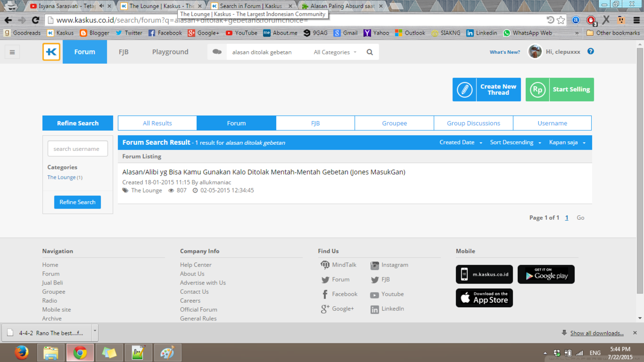
Task: Open the Facebook link in footer
Action: pyautogui.click(x=339, y=294)
